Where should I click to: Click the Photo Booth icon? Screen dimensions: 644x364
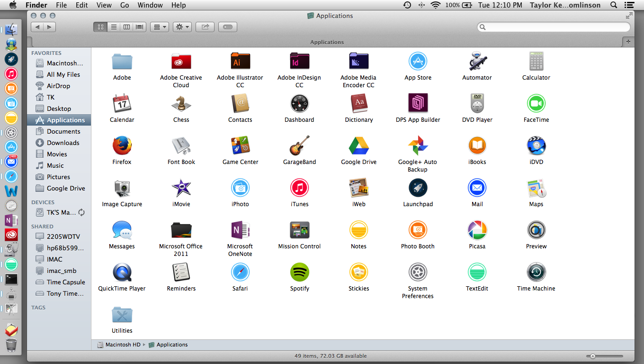tap(418, 230)
